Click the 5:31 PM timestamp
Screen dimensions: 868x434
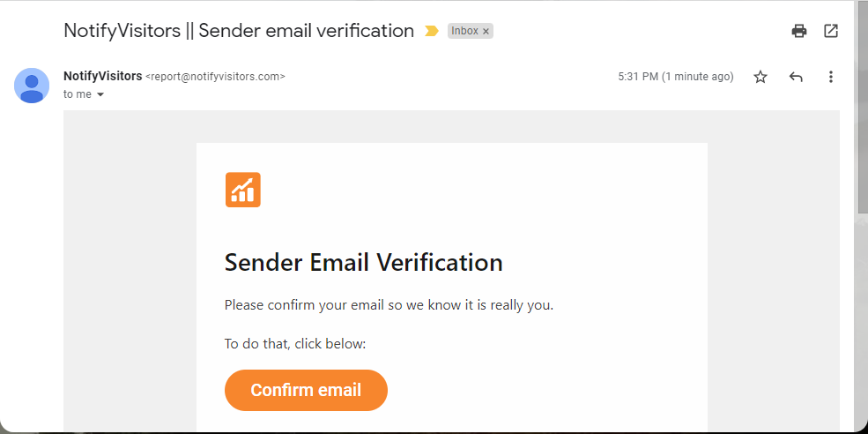pyautogui.click(x=675, y=77)
